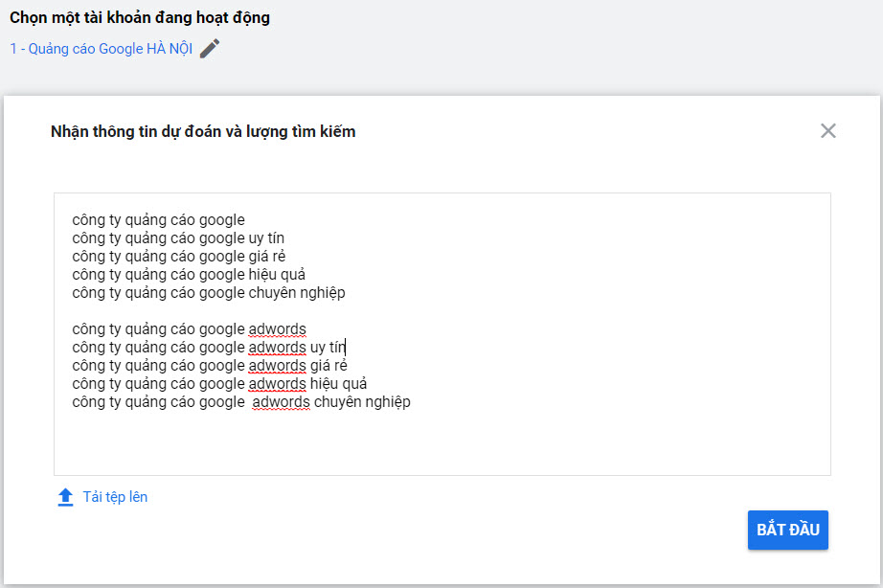
Task: Open the 'Tải tệp lên' upload link
Action: coord(115,497)
